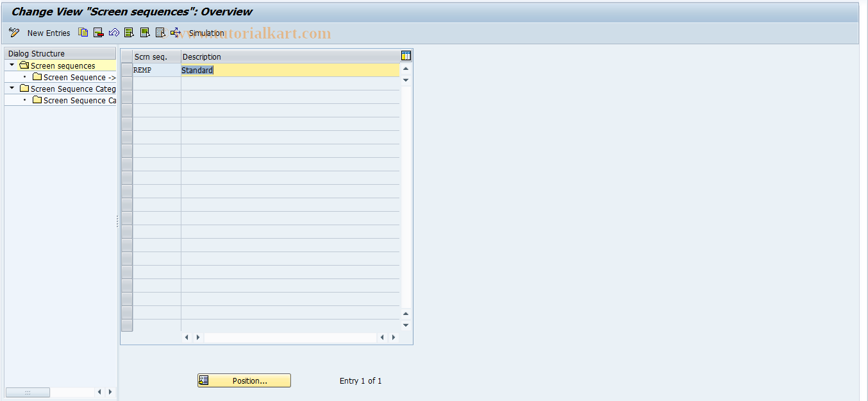Click the table's bottom scroll-down arrow
This screenshot has width=868, height=401.
point(406,325)
